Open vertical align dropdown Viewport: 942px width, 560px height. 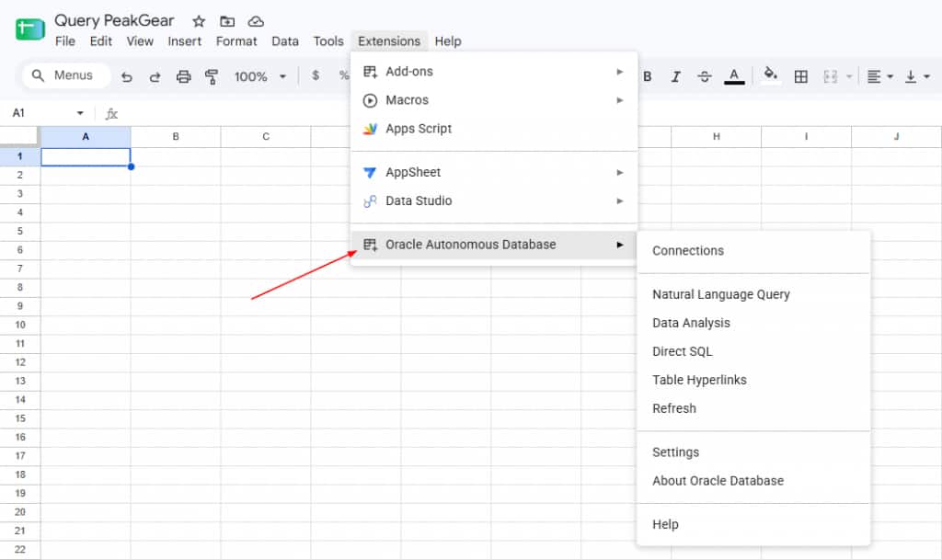click(917, 76)
